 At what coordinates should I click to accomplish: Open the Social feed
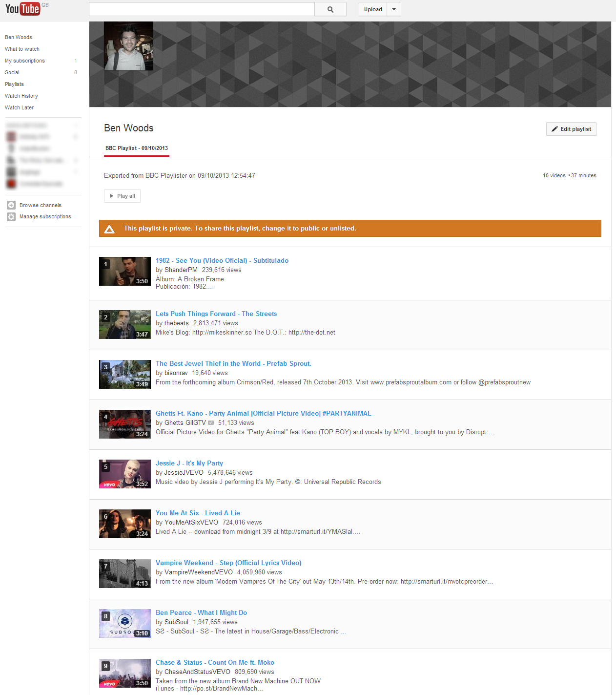(x=12, y=72)
